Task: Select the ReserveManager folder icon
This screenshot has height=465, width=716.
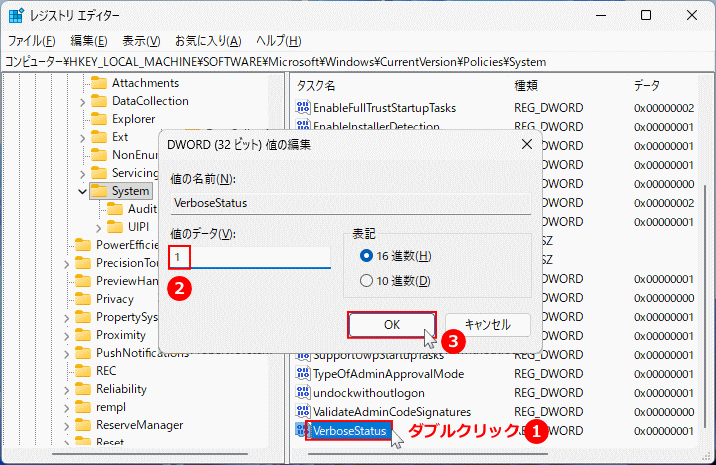Action: click(83, 425)
